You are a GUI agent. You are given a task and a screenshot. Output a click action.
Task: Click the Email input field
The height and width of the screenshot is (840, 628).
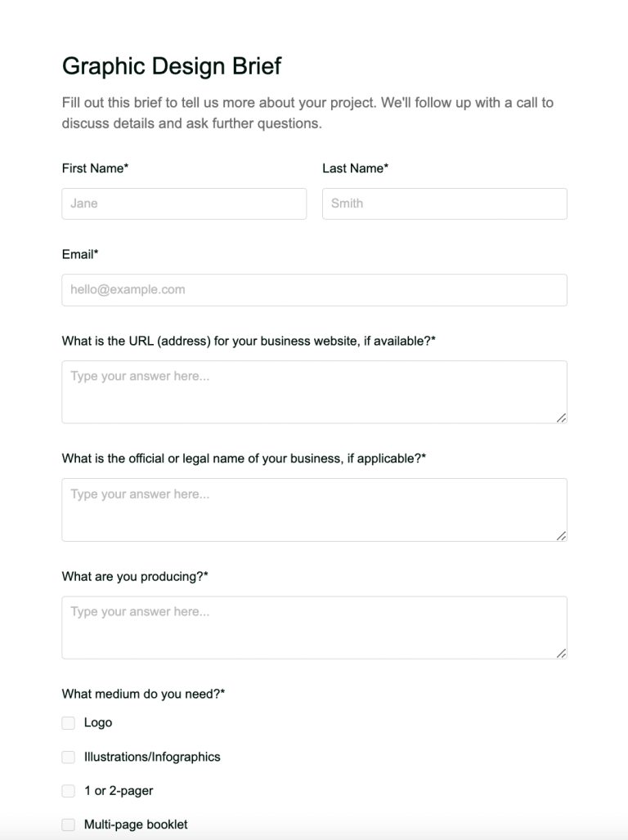click(314, 289)
